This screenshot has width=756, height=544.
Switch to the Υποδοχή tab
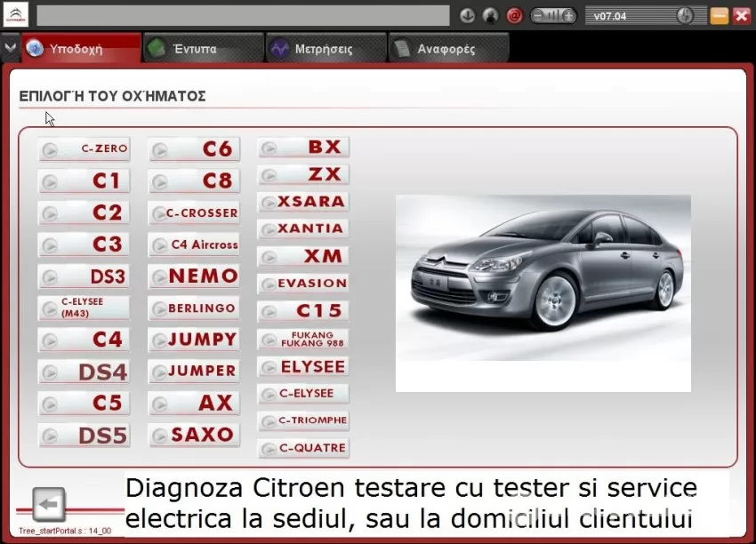point(81,48)
